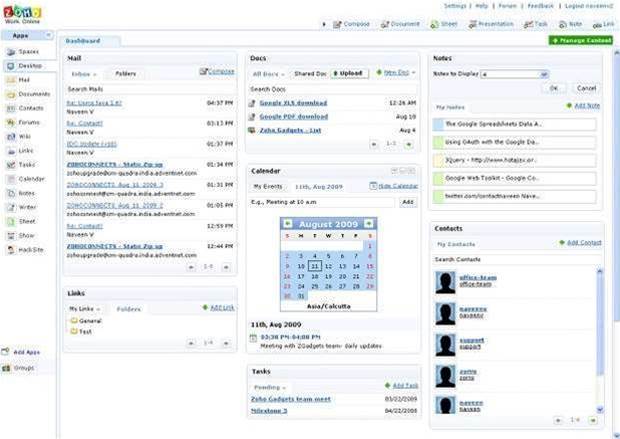Open Desktop app in sidebar
This screenshot has width=620, height=439.
(26, 66)
